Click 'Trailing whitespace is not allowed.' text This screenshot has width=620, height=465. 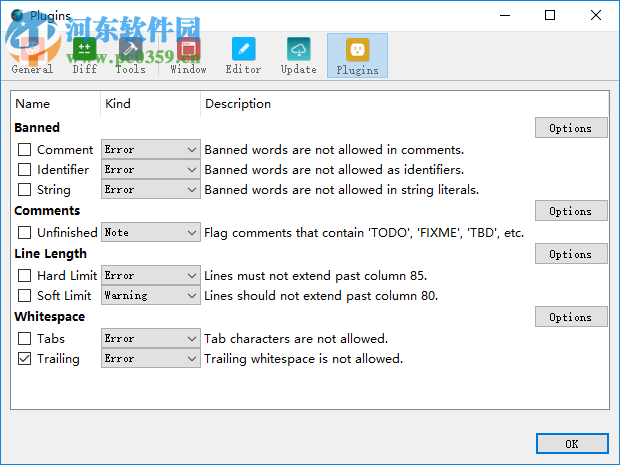click(x=303, y=359)
